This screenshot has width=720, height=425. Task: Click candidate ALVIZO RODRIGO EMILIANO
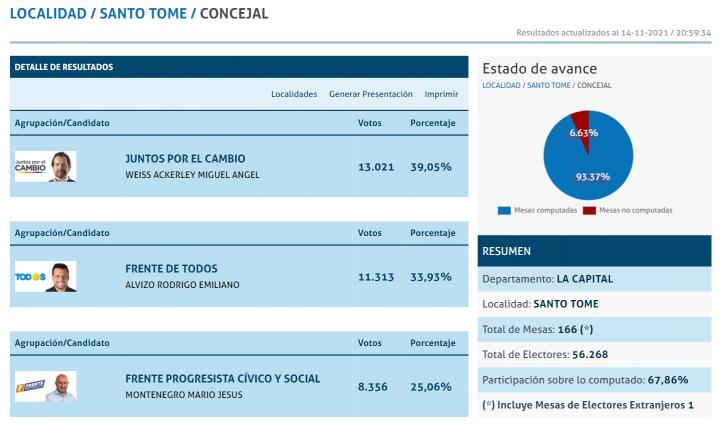coord(182,285)
